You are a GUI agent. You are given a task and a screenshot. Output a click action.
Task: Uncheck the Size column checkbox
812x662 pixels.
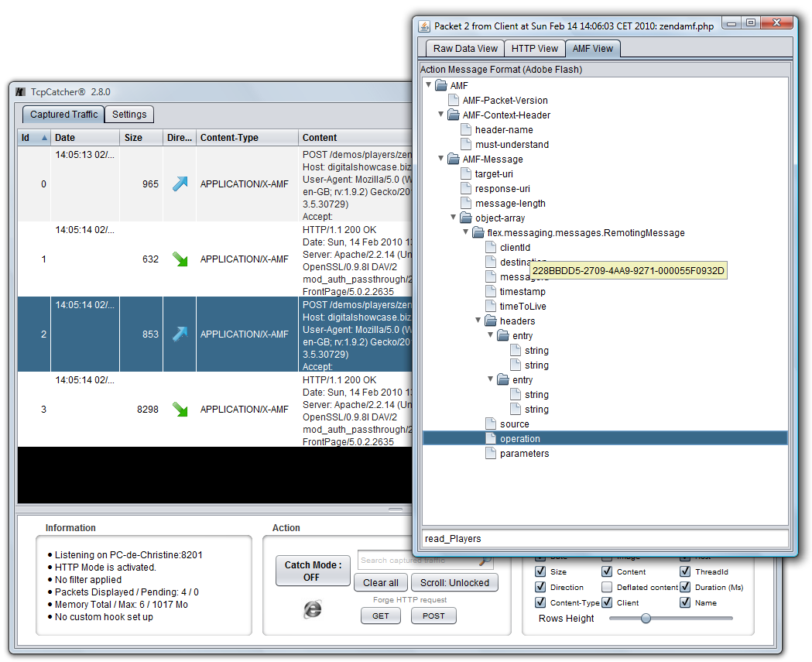pyautogui.click(x=540, y=571)
